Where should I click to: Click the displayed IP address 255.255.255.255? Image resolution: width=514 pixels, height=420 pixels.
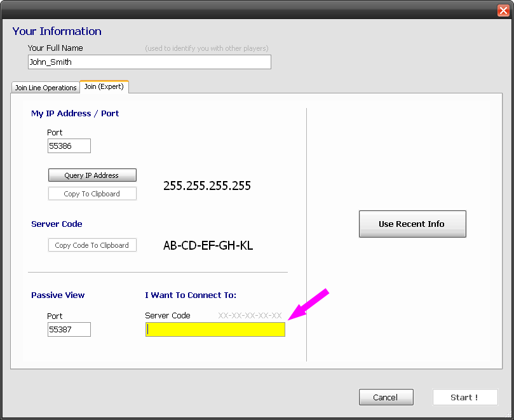pyautogui.click(x=207, y=186)
